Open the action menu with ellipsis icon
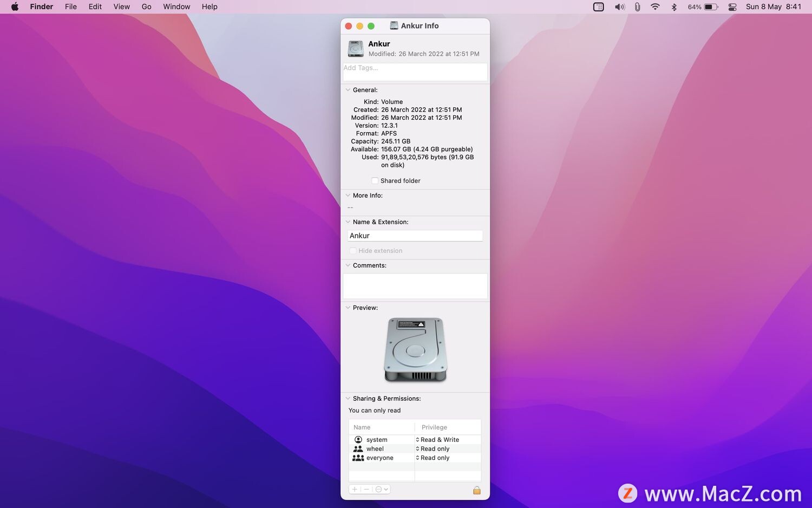Screen dimensions: 812x508 pos(382,490)
